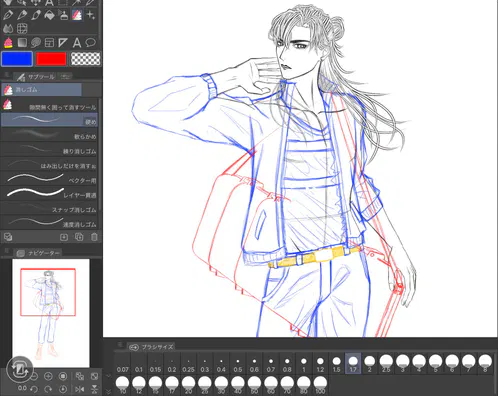498x396 pixels.
Task: Choose the スナップ消しゴム sub tool
Action: tap(49, 208)
